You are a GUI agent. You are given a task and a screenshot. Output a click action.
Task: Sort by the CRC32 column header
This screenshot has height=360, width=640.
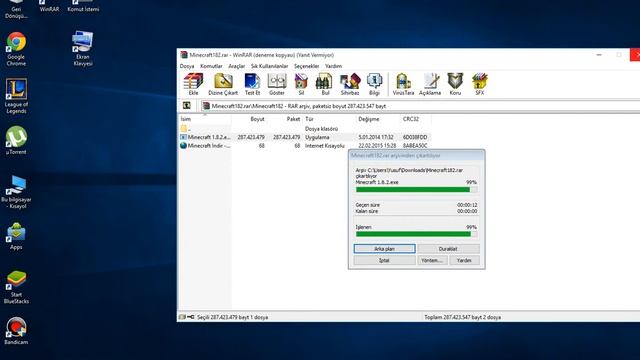[416, 119]
